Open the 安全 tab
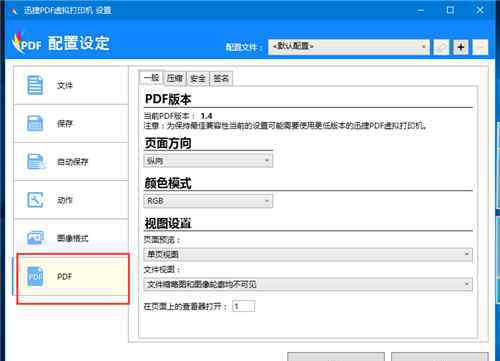Viewport: 500px width, 361px height. [198, 78]
